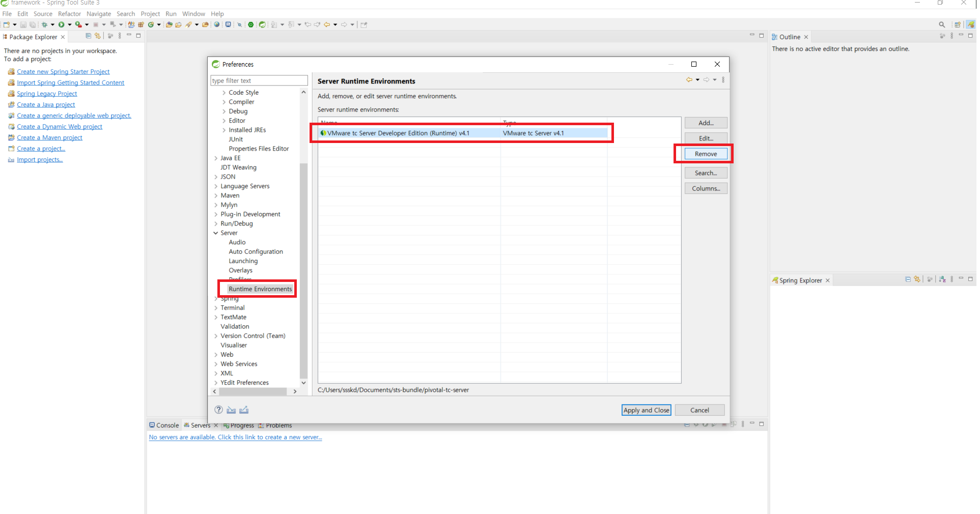Click the New Java Class toolbar icon
980x514 pixels.
pyautogui.click(x=151, y=24)
